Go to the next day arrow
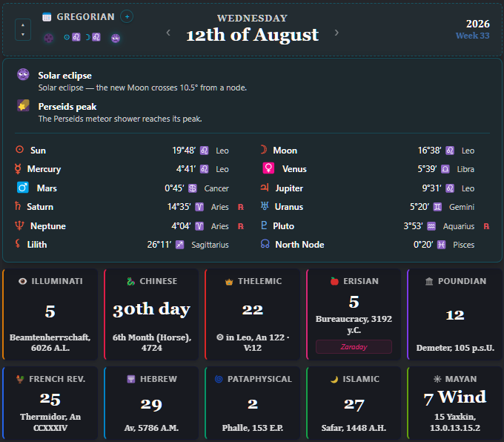 (x=336, y=33)
